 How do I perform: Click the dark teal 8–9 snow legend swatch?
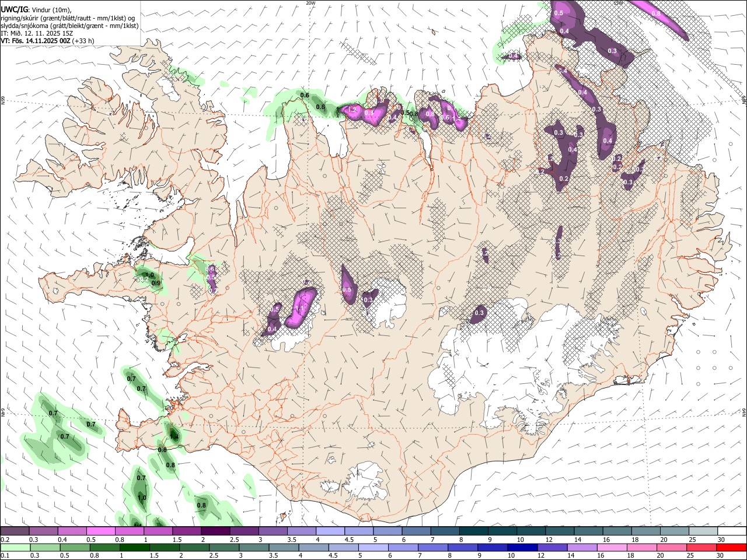point(474,531)
